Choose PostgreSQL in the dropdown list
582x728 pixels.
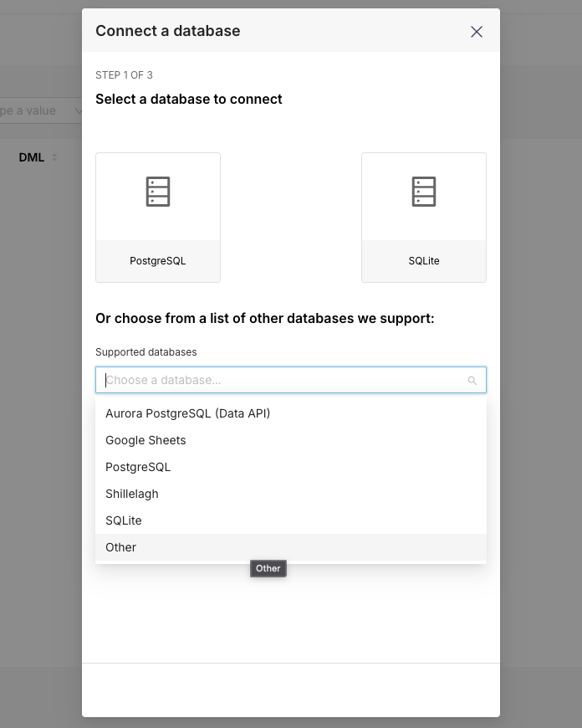tap(138, 467)
